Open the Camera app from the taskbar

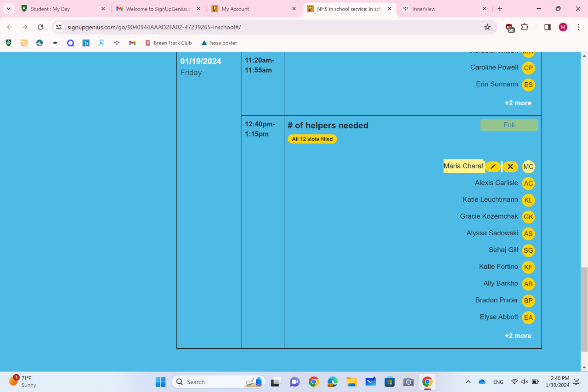point(408,382)
